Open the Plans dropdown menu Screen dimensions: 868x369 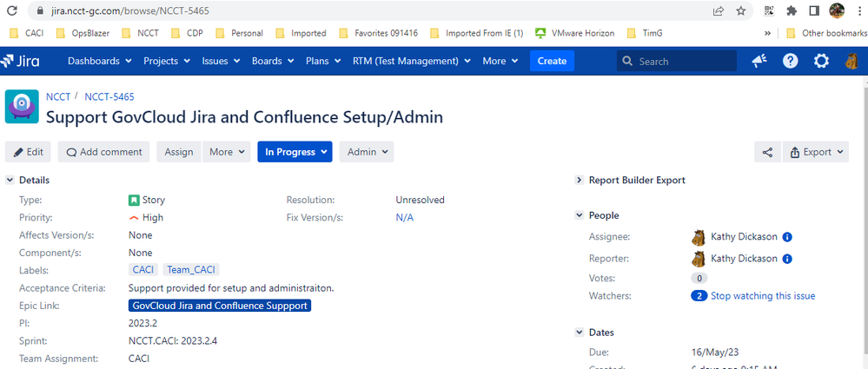(322, 61)
